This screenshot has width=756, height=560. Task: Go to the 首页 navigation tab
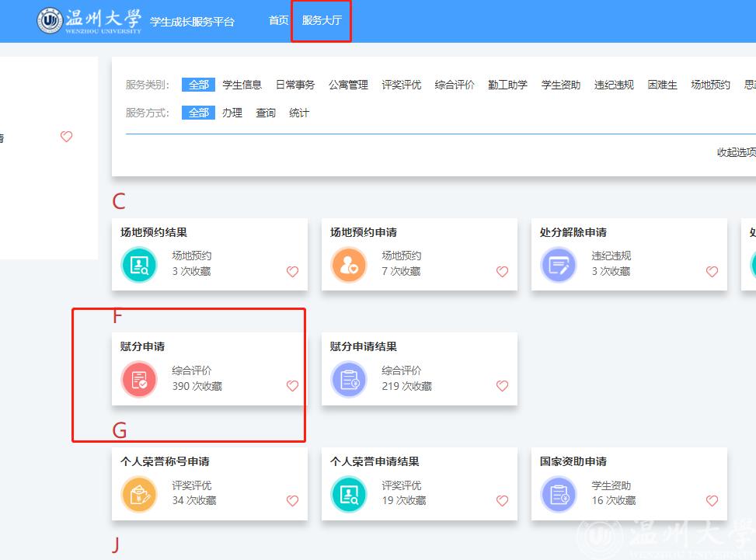(278, 20)
